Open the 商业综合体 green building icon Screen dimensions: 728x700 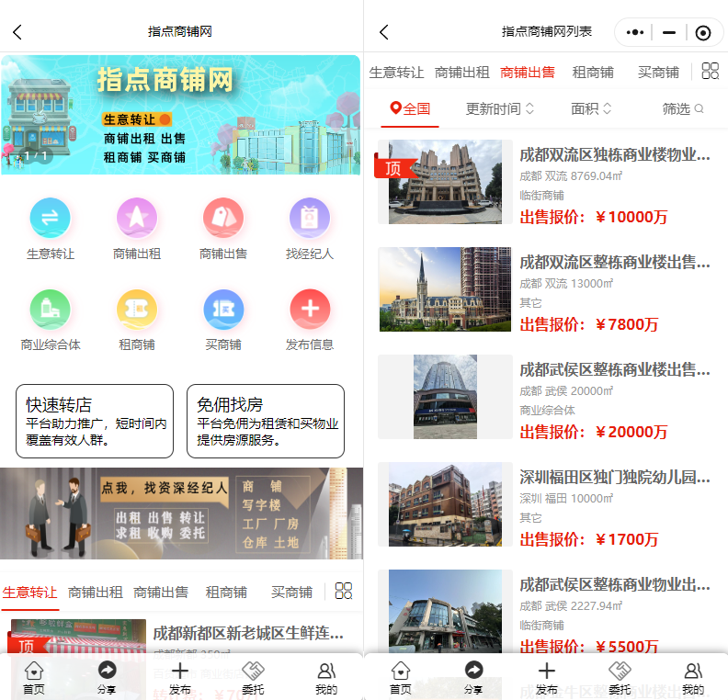click(x=51, y=309)
